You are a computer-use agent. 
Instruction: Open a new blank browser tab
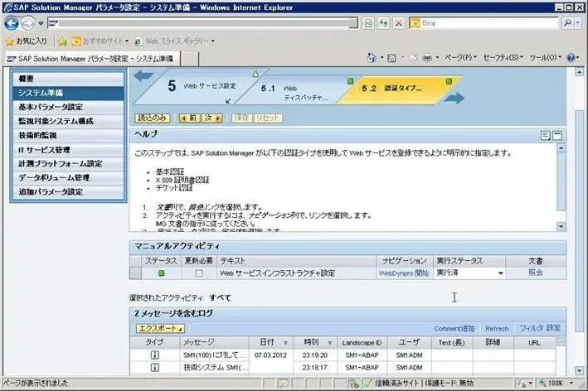coord(191,59)
